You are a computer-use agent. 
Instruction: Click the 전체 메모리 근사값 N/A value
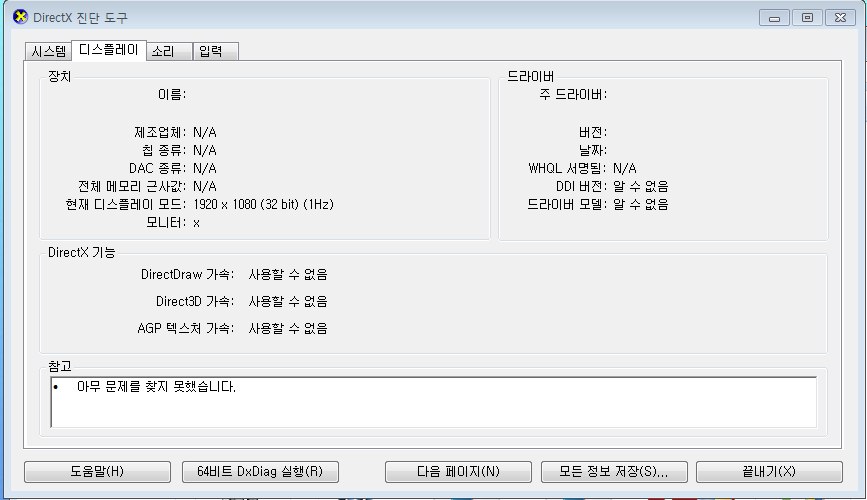pos(205,186)
